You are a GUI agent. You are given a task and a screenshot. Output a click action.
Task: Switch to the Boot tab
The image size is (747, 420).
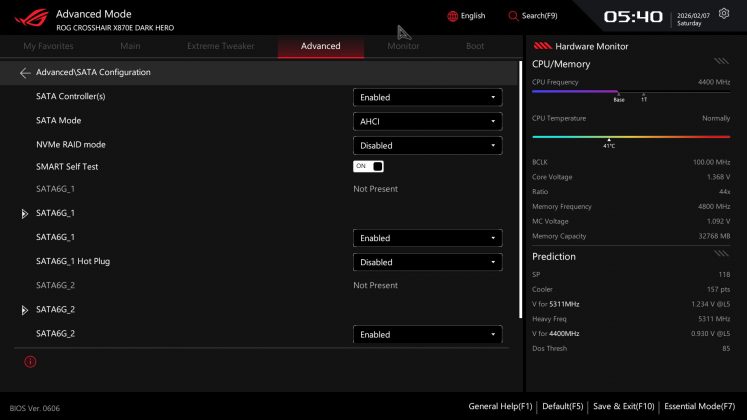coord(475,46)
